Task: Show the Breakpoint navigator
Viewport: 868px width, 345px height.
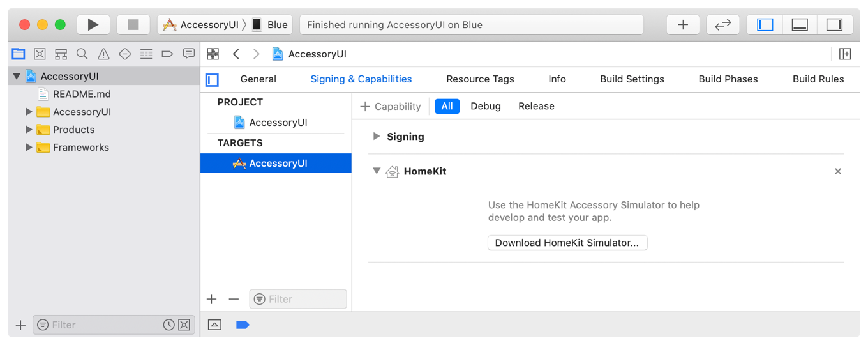Action: 167,54
